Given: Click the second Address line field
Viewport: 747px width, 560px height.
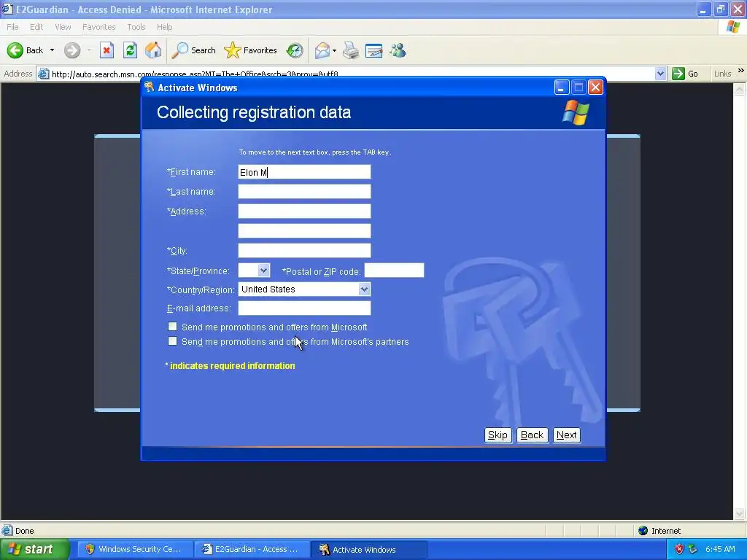Looking at the screenshot, I should pyautogui.click(x=304, y=231).
